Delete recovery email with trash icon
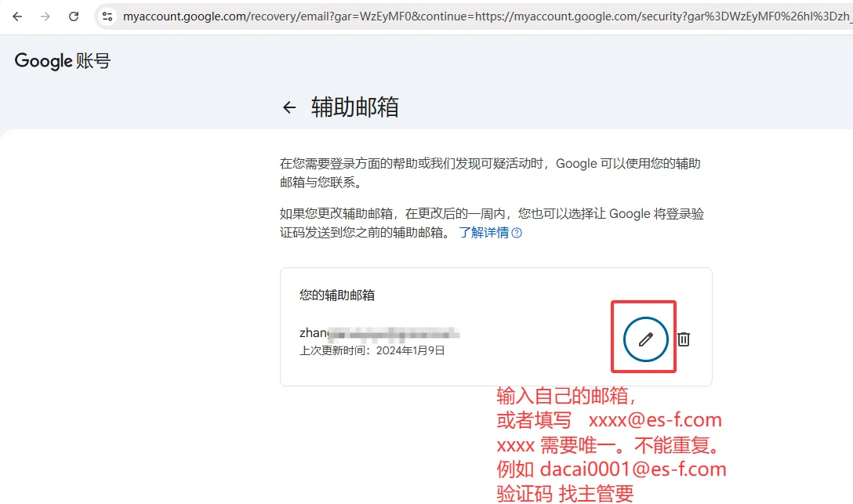853x504 pixels. 684,339
